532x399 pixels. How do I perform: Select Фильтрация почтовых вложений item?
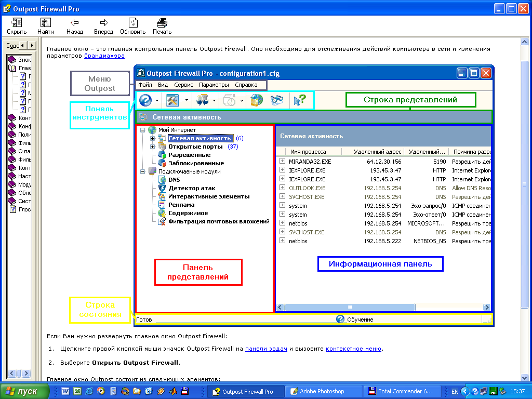pos(219,221)
